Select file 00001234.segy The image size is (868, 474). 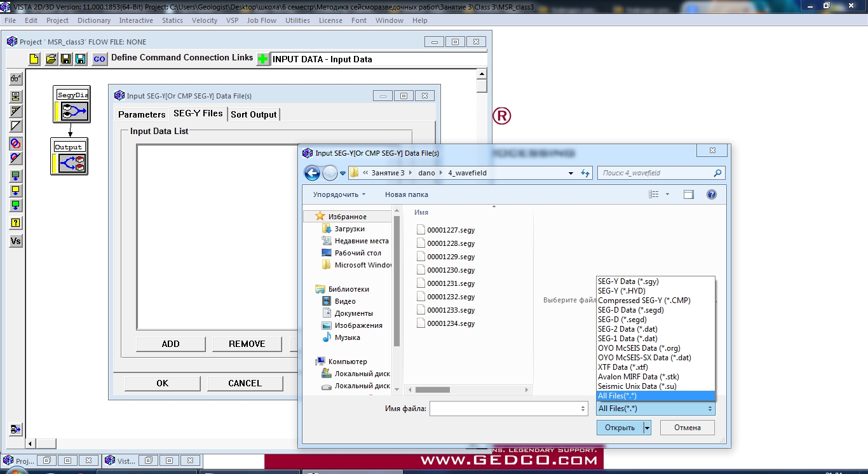(445, 323)
